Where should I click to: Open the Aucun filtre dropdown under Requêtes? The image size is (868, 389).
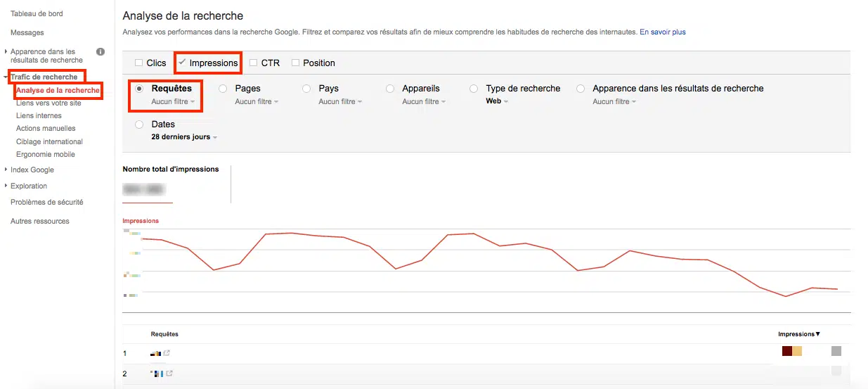click(x=173, y=102)
